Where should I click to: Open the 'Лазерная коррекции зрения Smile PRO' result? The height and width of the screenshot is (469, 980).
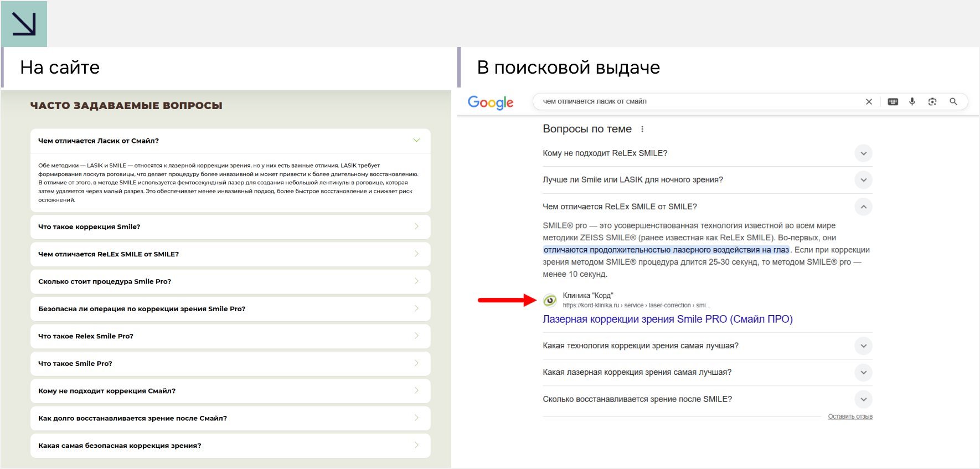click(x=668, y=319)
